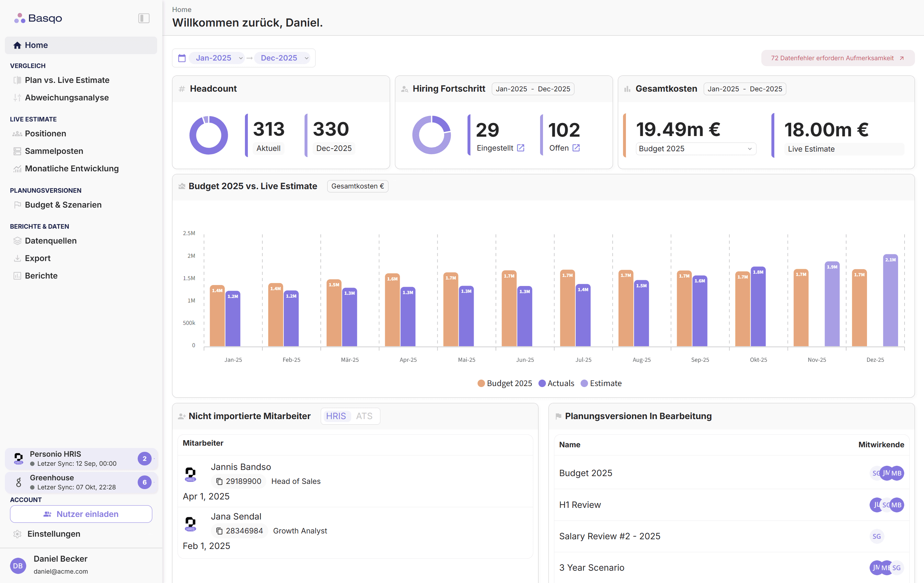Click Budget 2025 orange legend swatch
Screen dimensions: 924x583
coord(481,383)
